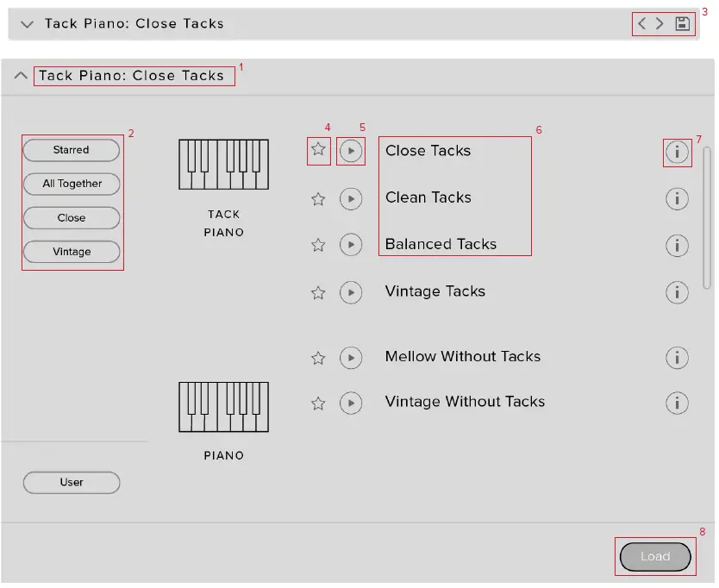Skip to next preset with right arrow
719x588 pixels.
(660, 24)
